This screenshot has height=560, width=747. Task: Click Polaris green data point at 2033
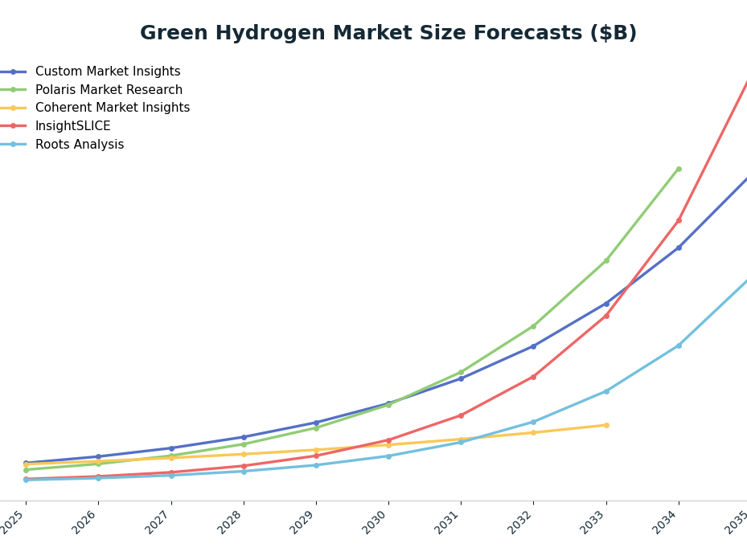[x=606, y=260]
